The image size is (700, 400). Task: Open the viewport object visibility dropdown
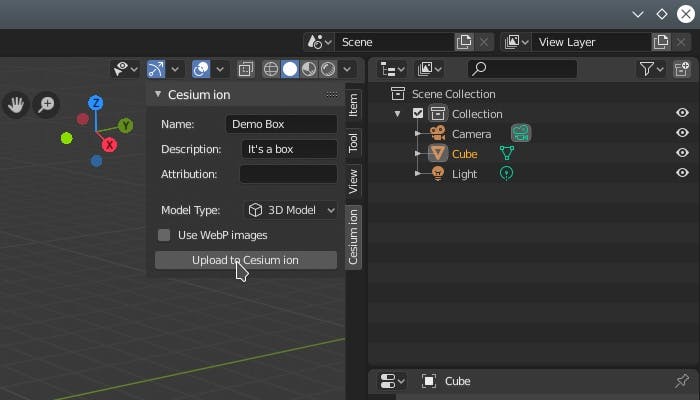pos(125,69)
